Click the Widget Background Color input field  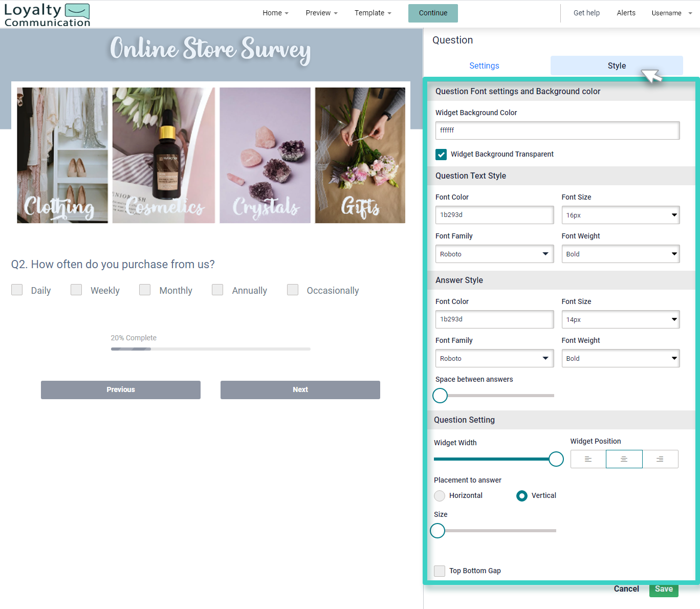[557, 130]
